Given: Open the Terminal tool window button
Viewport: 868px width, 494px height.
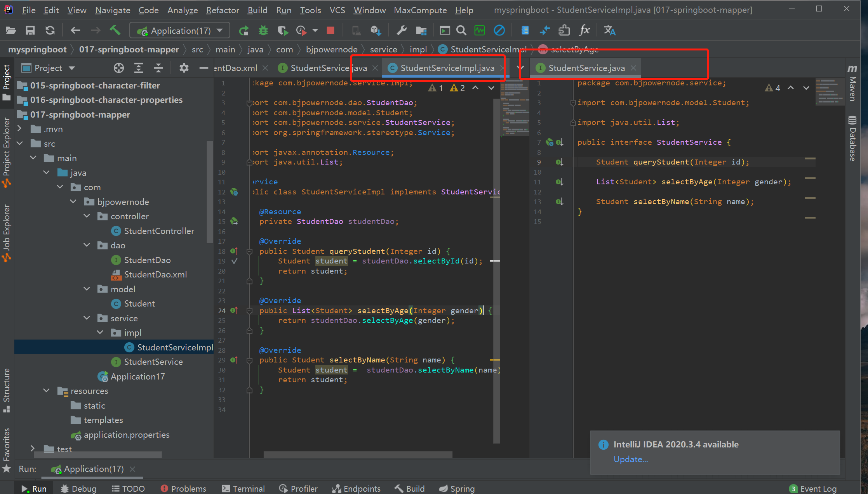Looking at the screenshot, I should (244, 489).
